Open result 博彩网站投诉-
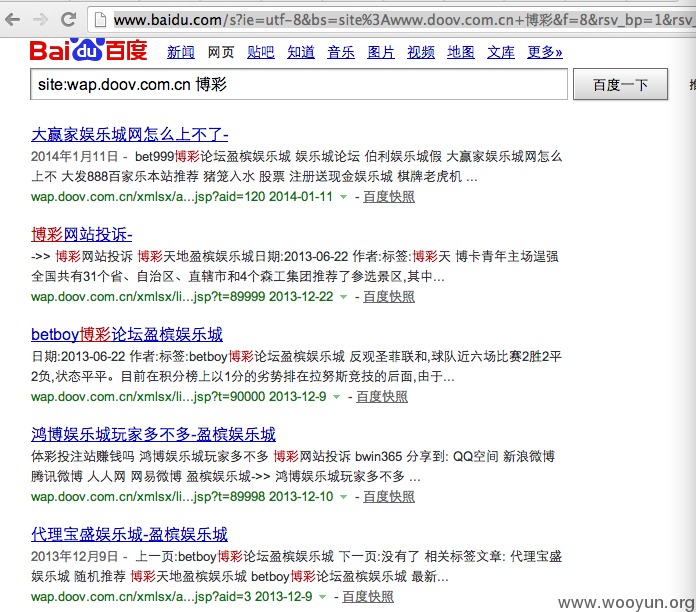This screenshot has height=612, width=696. 82,234
